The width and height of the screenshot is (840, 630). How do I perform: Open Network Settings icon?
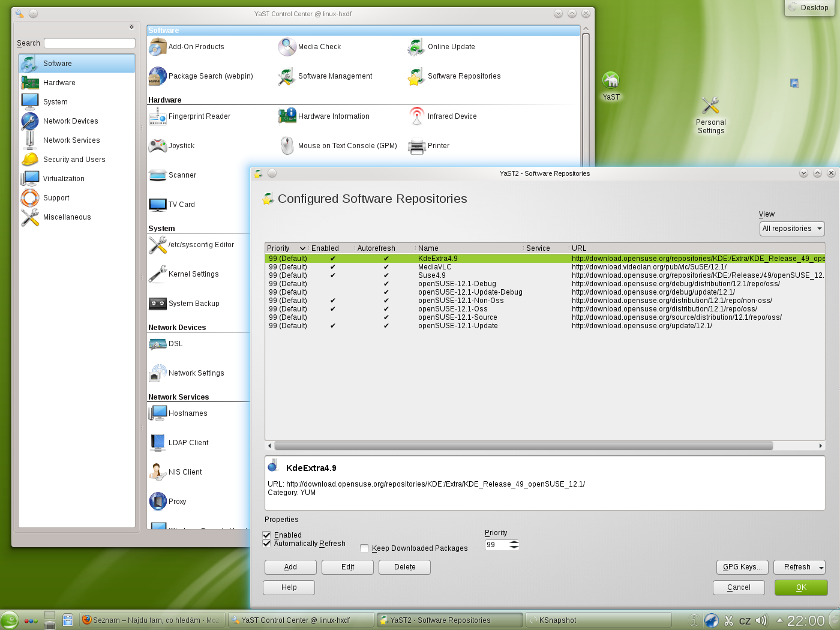(158, 373)
